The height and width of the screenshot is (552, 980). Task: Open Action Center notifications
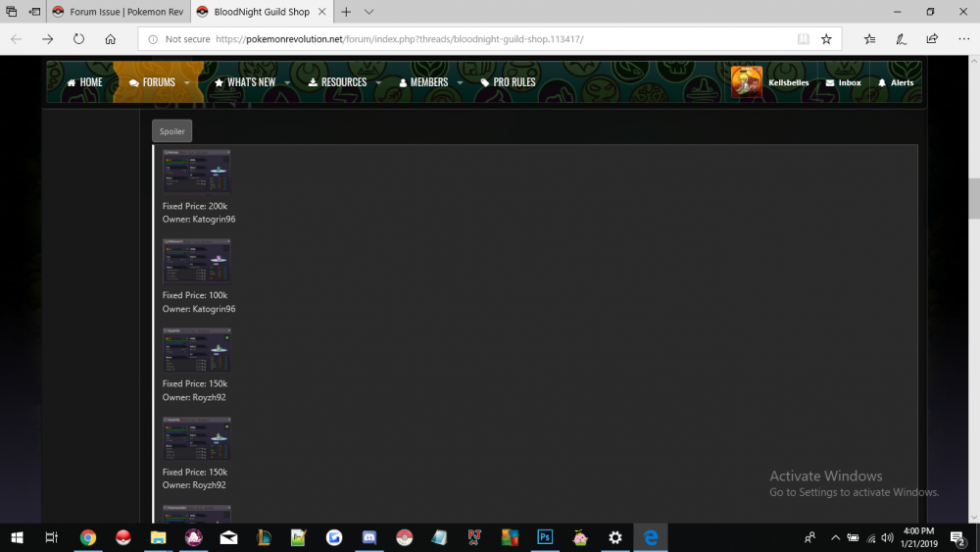958,537
